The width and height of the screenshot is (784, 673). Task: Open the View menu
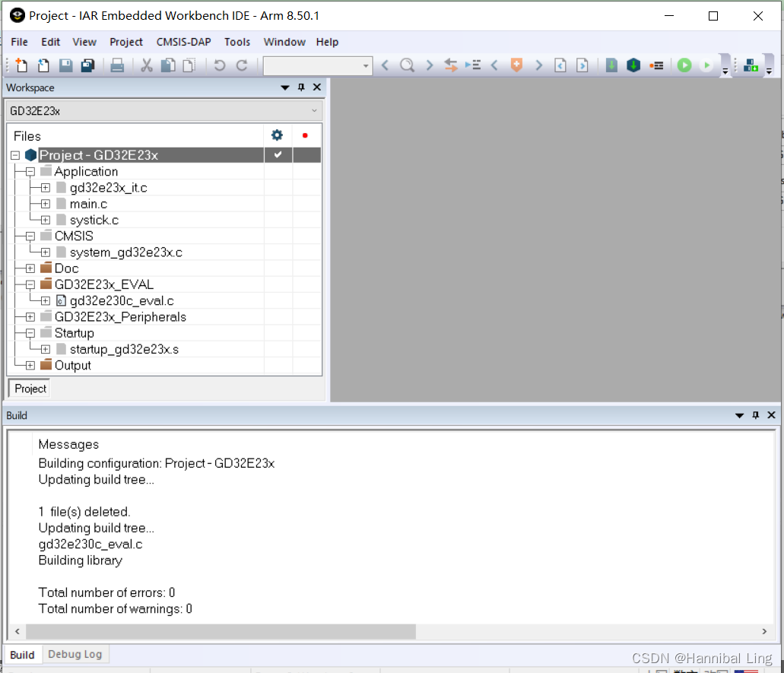84,42
